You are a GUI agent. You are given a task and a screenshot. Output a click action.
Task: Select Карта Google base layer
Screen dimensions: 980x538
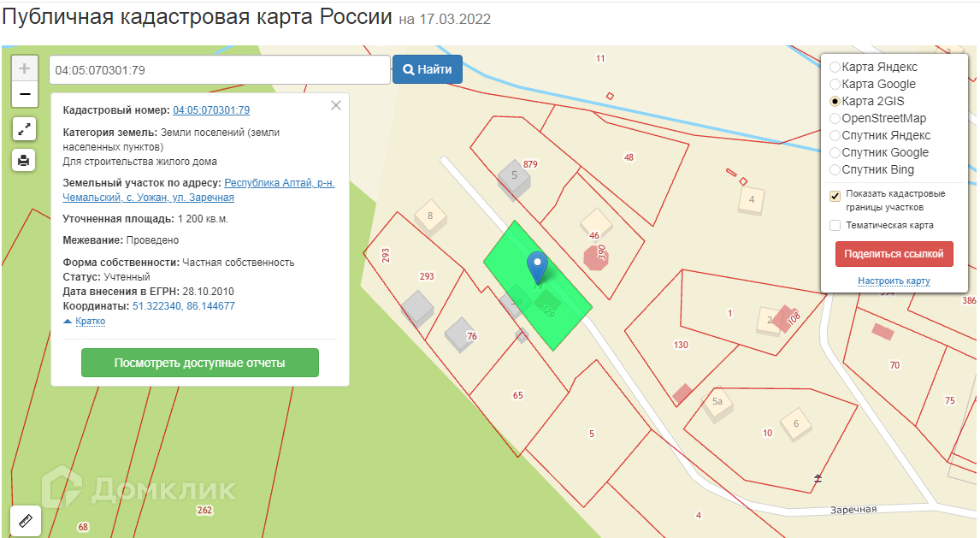pos(835,84)
